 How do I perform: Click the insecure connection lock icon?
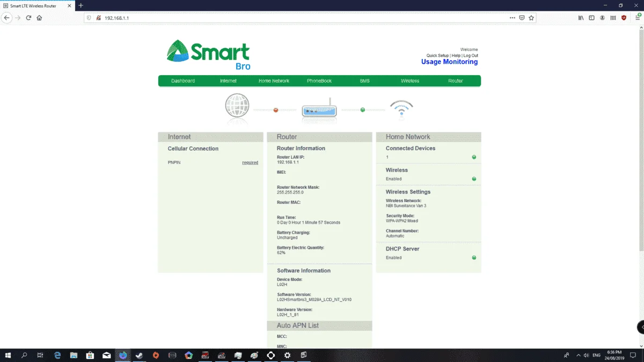click(99, 18)
